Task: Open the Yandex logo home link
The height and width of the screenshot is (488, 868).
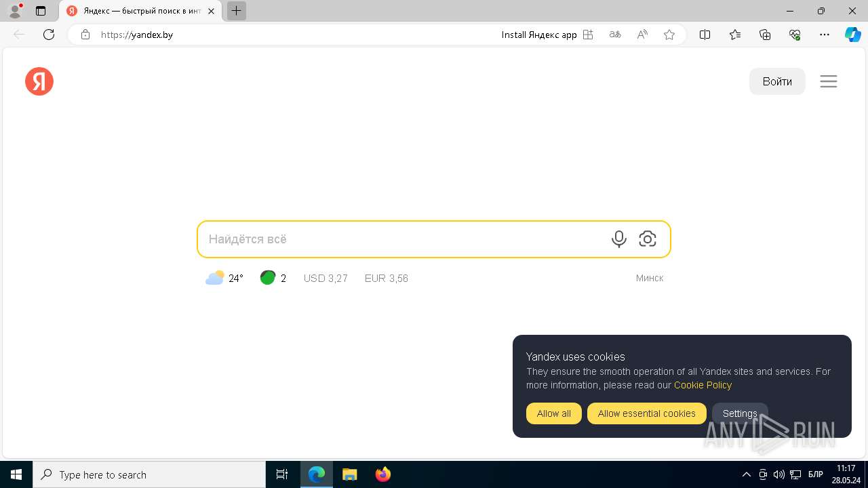Action: click(x=39, y=81)
